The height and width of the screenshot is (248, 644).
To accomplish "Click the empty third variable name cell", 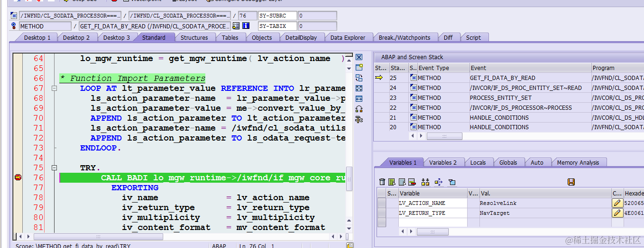I will pyautogui.click(x=433, y=222).
